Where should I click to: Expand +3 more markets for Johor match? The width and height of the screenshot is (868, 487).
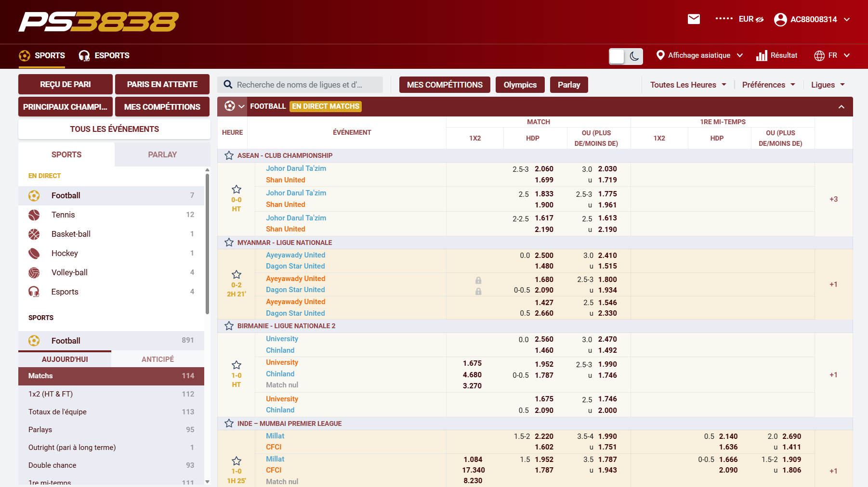pyautogui.click(x=833, y=199)
